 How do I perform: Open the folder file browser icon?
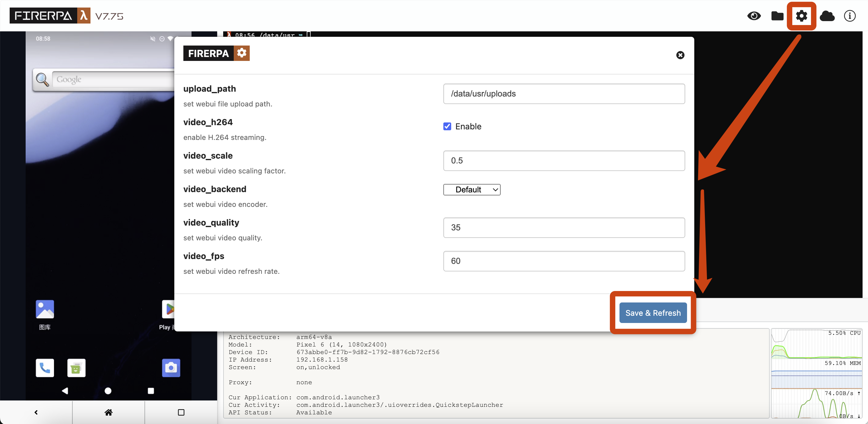pos(777,16)
